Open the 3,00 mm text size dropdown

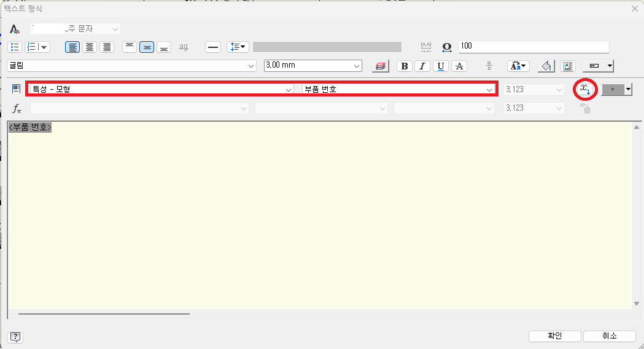coord(313,66)
